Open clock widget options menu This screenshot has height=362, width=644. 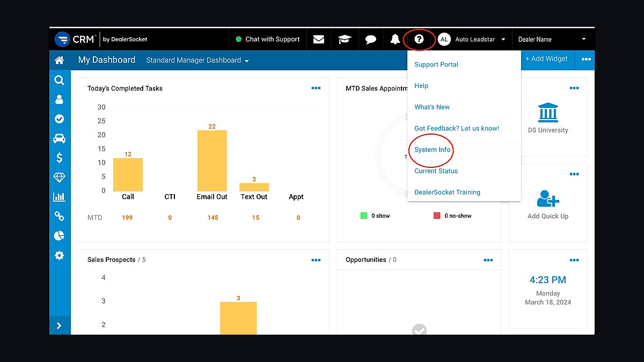574,260
